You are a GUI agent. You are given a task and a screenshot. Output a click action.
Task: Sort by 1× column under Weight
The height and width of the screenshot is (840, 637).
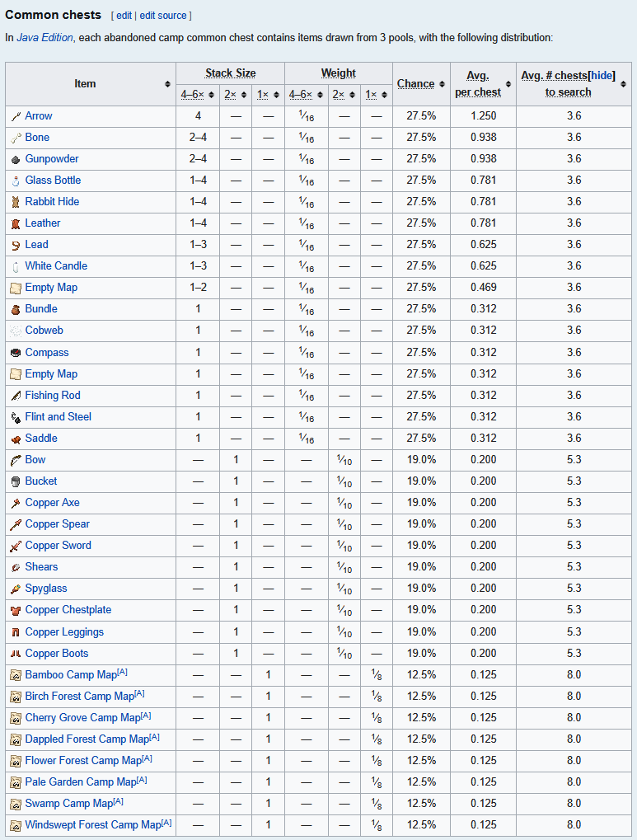385,95
